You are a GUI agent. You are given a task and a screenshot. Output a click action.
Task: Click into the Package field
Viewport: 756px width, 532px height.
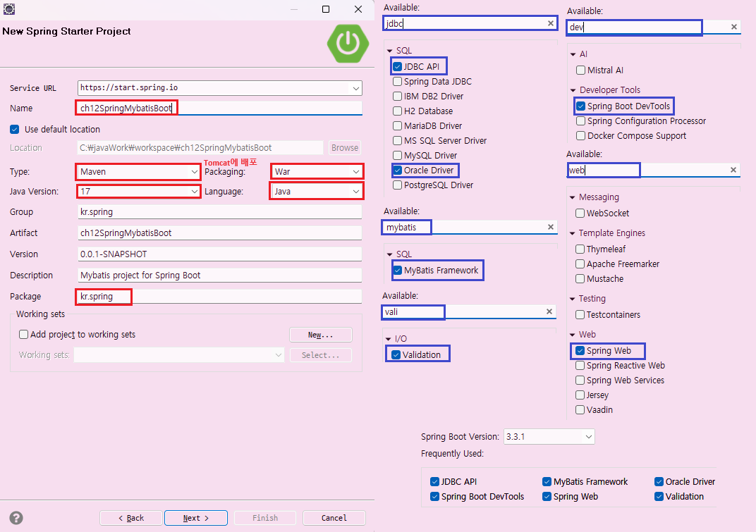click(219, 297)
